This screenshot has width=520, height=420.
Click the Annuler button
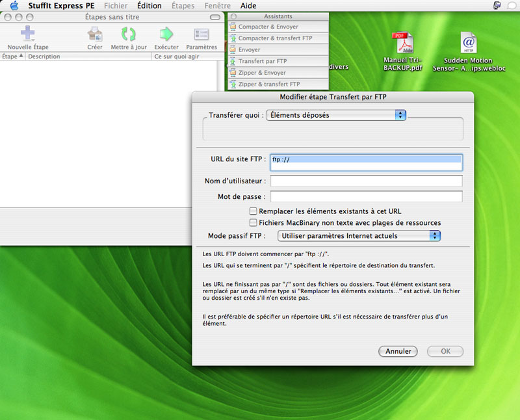coord(398,351)
